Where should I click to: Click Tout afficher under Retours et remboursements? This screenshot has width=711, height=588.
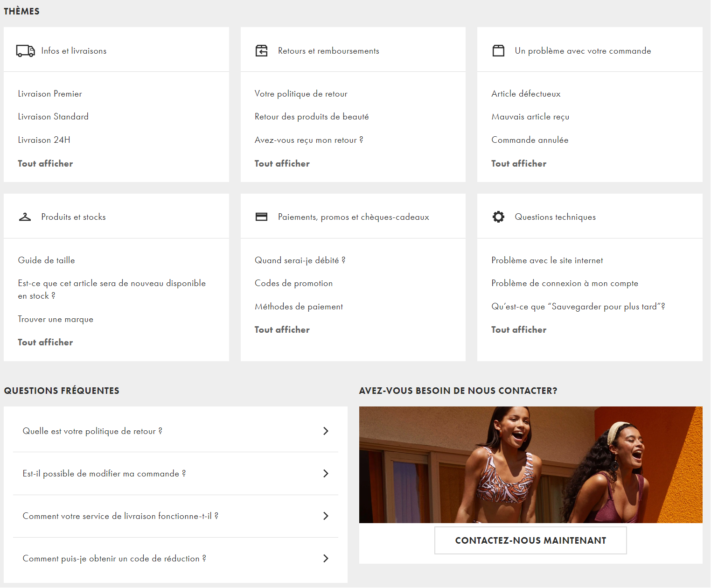282,163
